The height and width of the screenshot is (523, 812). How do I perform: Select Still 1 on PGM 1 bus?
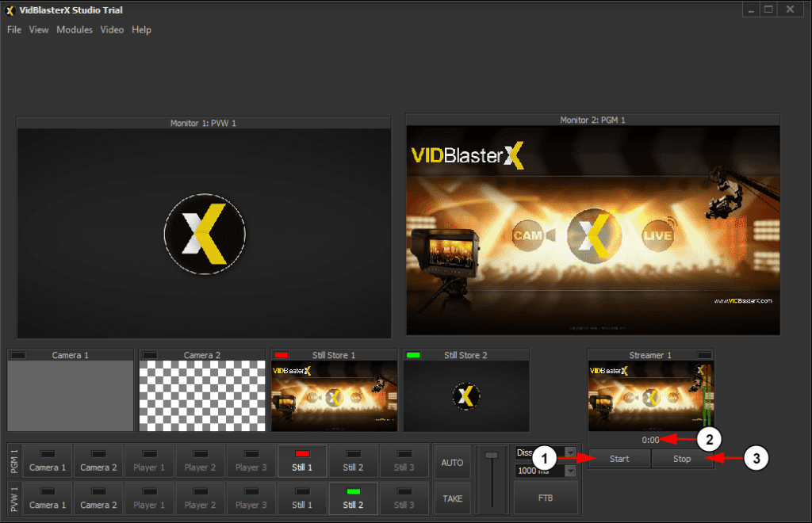coord(302,461)
